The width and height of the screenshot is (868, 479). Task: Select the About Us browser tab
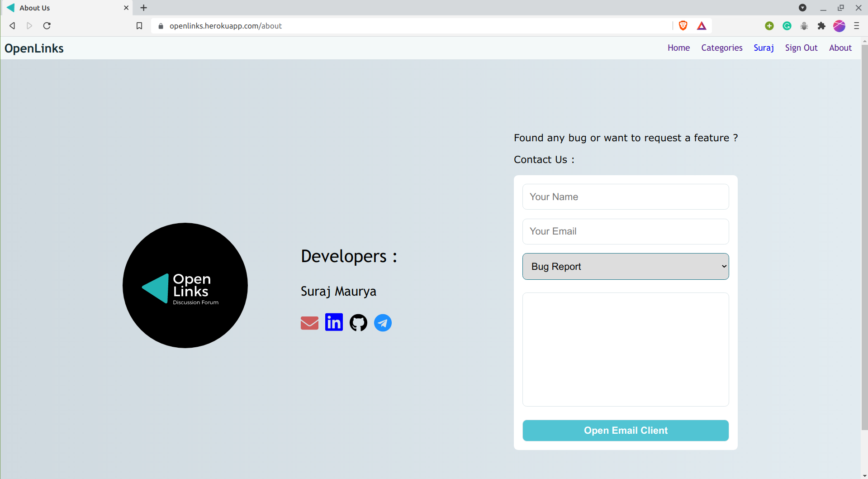point(68,8)
